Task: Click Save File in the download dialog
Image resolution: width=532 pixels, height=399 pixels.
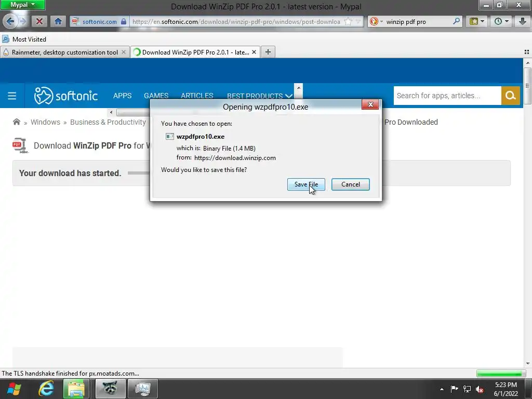Action: tap(306, 184)
